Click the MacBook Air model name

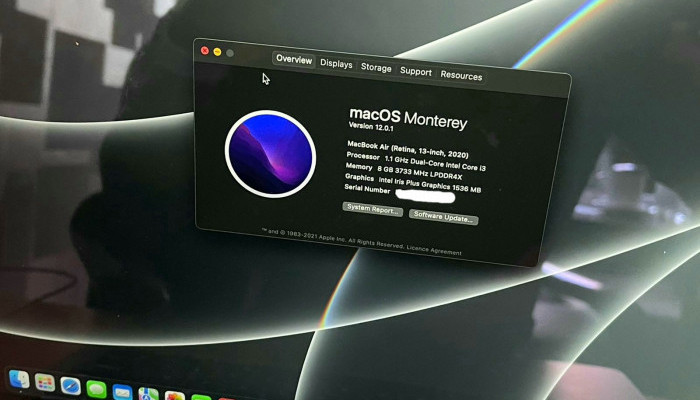pyautogui.click(x=408, y=150)
